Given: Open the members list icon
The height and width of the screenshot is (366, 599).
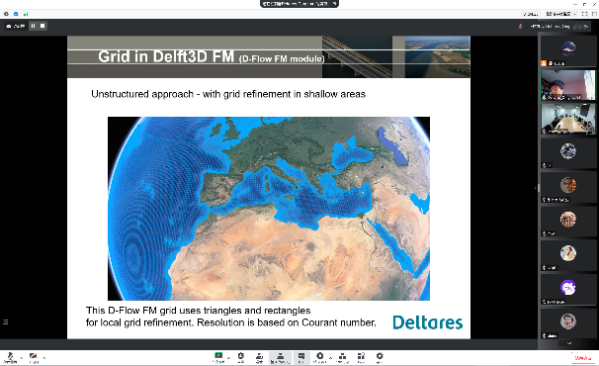Looking at the screenshot, I should tap(280, 357).
